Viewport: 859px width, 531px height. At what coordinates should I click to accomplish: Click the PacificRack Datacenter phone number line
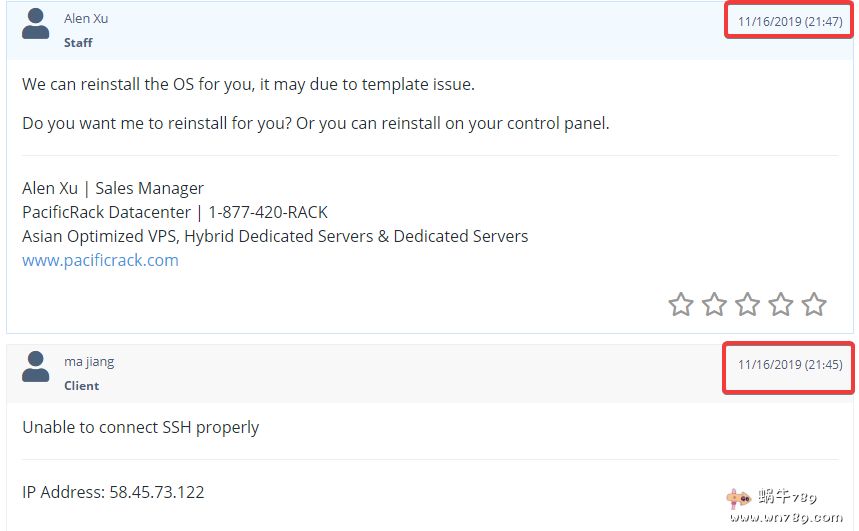tap(175, 212)
